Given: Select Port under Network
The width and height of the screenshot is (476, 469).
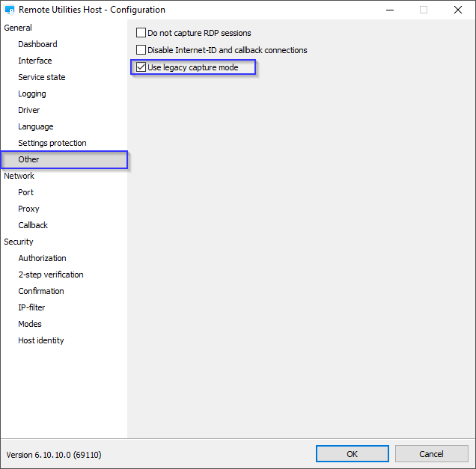Looking at the screenshot, I should coord(26,192).
